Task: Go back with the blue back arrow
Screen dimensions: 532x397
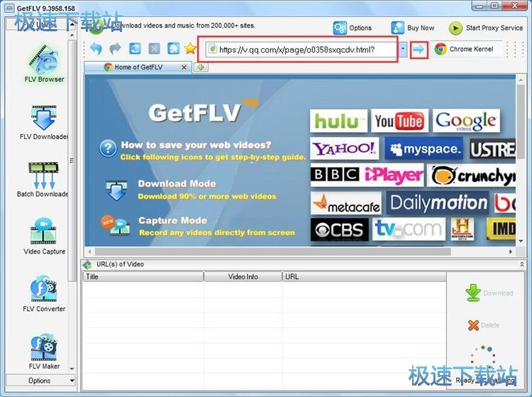Action: pyautogui.click(x=96, y=49)
